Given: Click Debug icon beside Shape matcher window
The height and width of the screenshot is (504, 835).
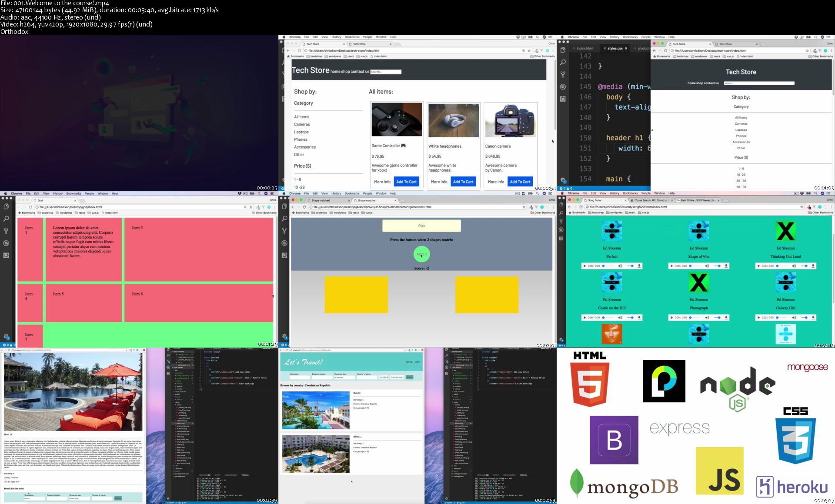Looking at the screenshot, I should click(x=284, y=243).
